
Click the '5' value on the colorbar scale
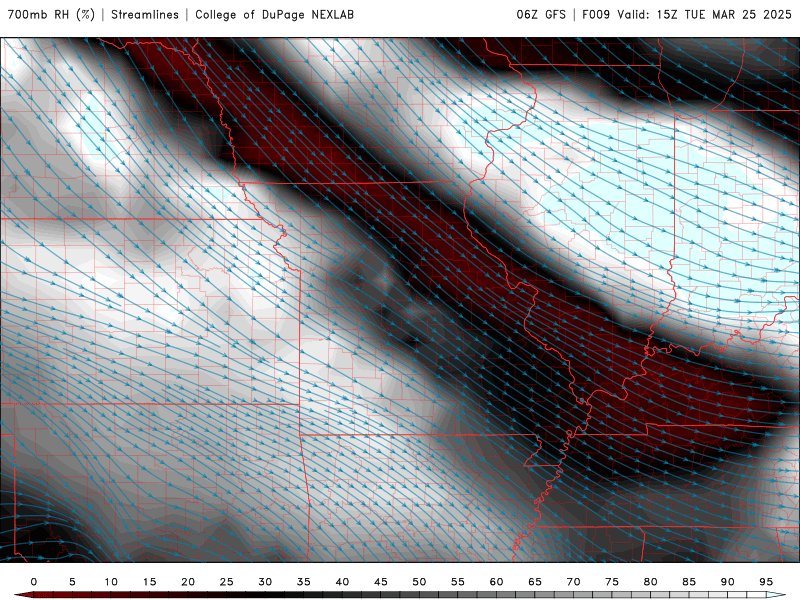pos(72,582)
